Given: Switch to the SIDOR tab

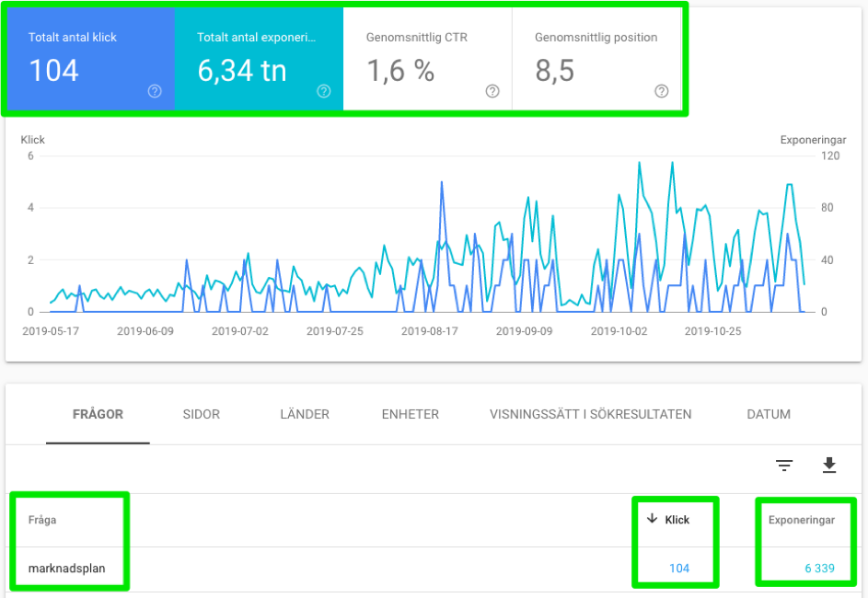Looking at the screenshot, I should pyautogui.click(x=201, y=414).
